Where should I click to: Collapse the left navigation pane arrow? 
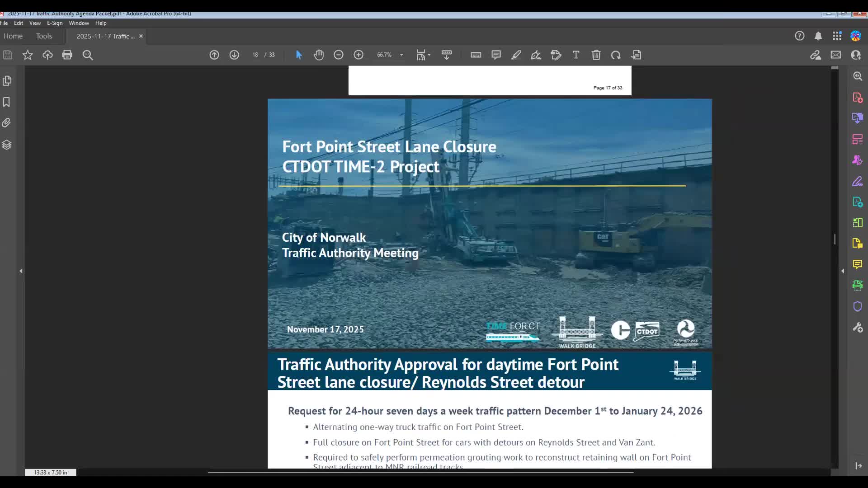(x=20, y=271)
